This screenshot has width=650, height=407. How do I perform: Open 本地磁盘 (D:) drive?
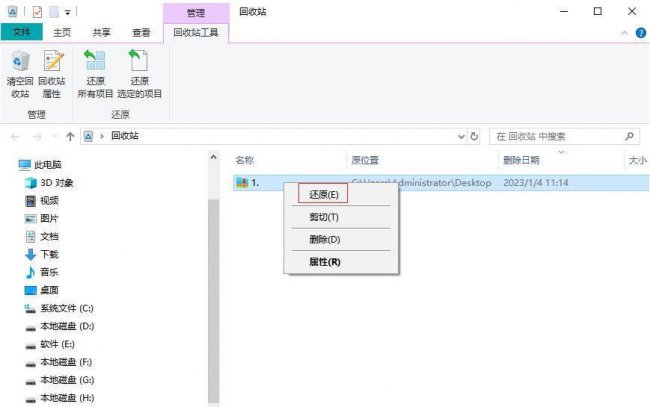[x=60, y=327]
